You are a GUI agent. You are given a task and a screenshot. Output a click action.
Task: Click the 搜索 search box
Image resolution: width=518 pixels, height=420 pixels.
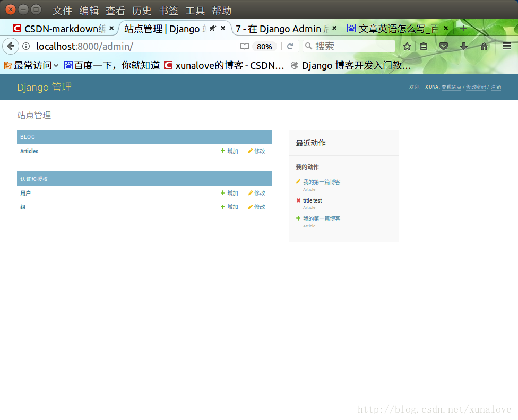(x=349, y=46)
